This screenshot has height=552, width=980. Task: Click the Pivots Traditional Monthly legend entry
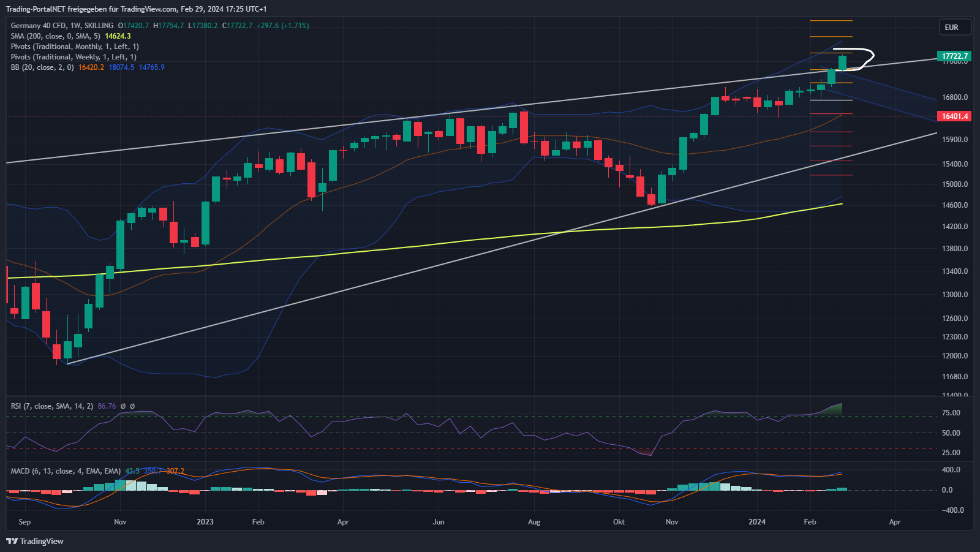pos(75,47)
